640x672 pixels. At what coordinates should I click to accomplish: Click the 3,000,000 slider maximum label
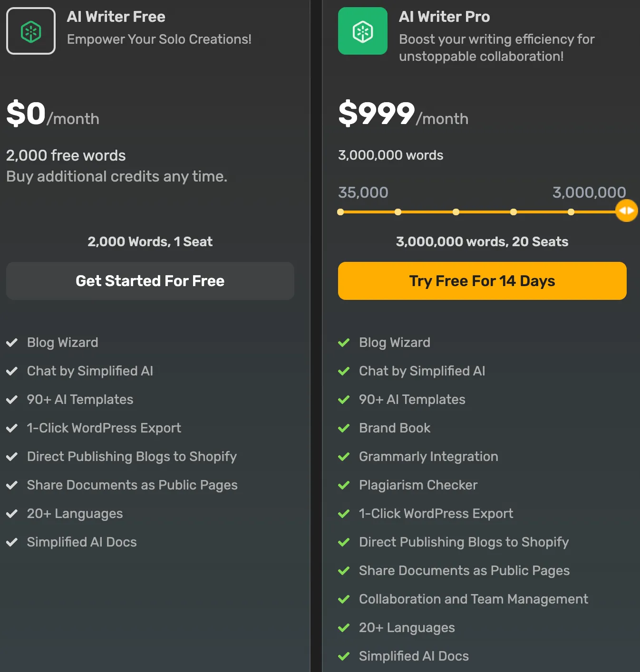click(589, 192)
